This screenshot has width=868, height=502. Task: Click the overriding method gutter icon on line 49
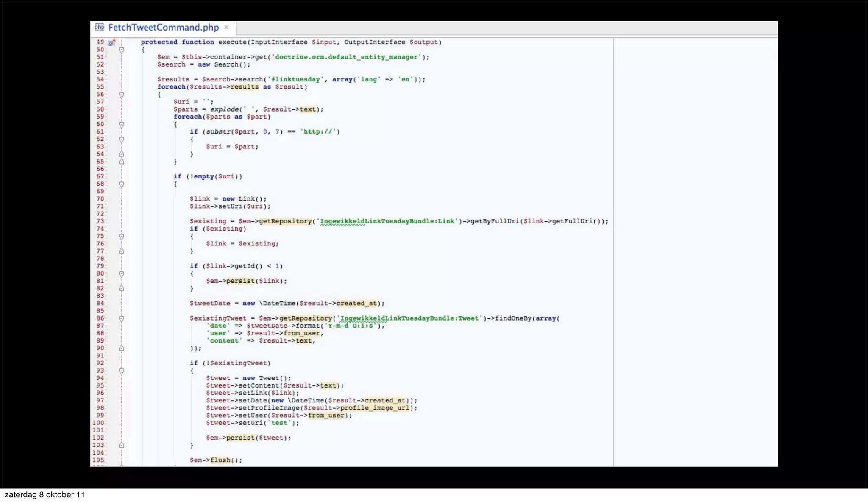111,42
